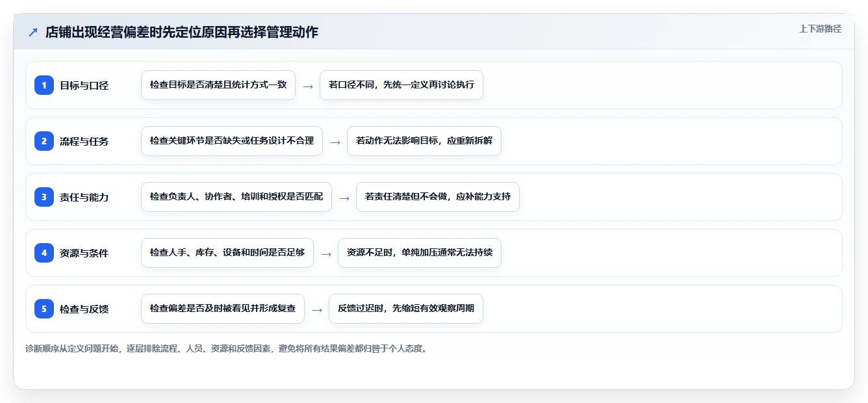868x403 pixels.
Task: Select the 检查与反馈 step label
Action: coord(84,309)
